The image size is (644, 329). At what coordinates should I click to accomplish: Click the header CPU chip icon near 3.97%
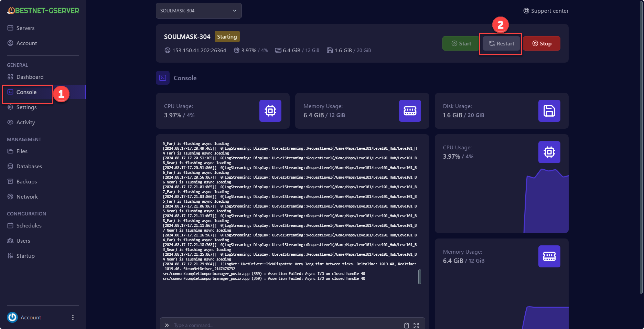pyautogui.click(x=237, y=50)
